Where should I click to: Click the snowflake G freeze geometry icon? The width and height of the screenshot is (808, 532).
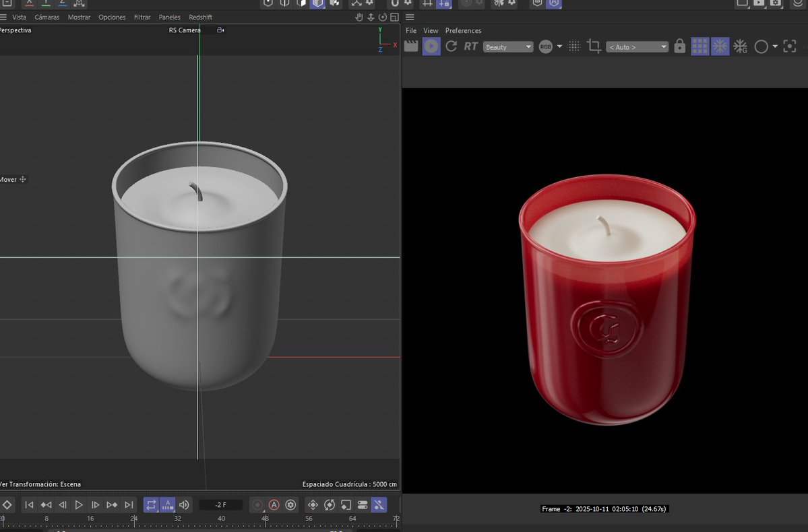(741, 46)
